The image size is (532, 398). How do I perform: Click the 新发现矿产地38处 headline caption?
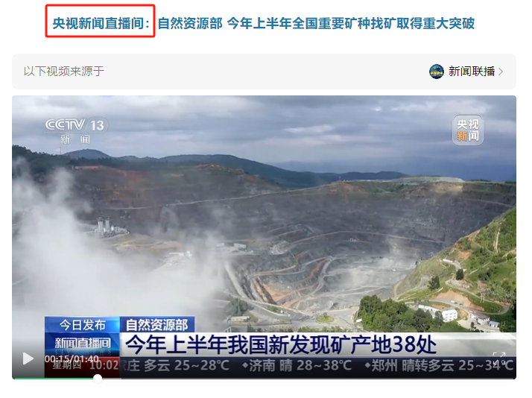281,344
